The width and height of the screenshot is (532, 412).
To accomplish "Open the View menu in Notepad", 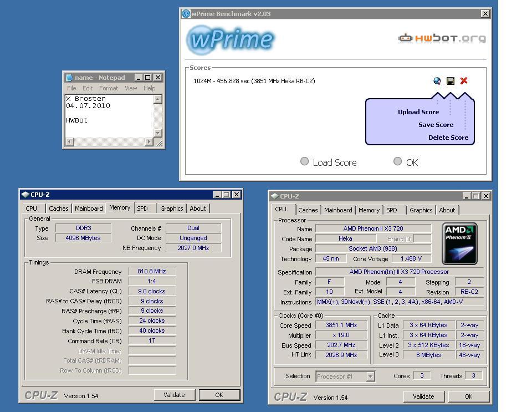I will [131, 88].
